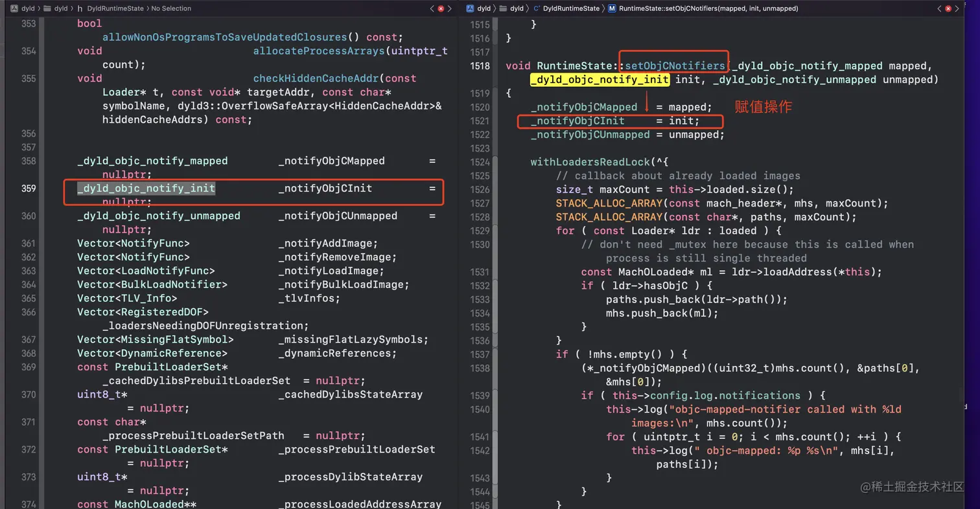Open DyldRuntimeState file crumb in right jump bar
The width and height of the screenshot is (980, 509).
(x=572, y=8)
